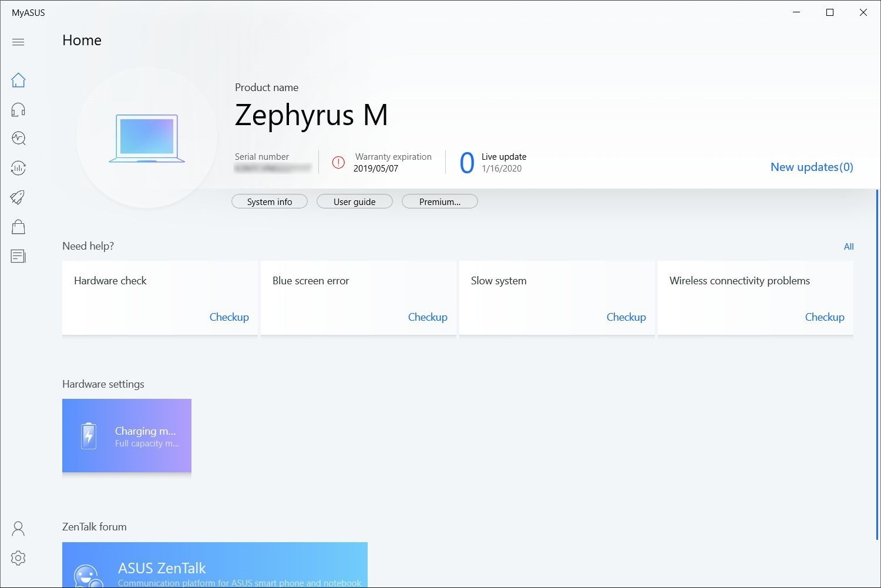Click the Hardware check card title
881x588 pixels.
tap(110, 281)
